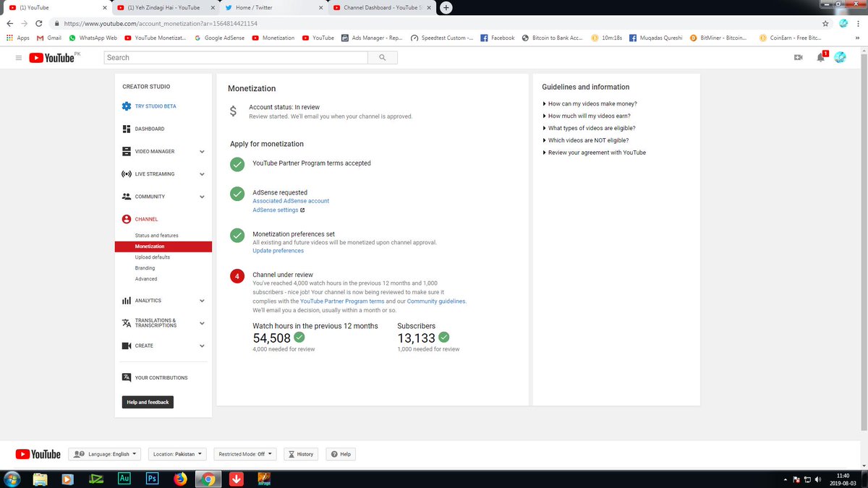Open the hamburger guide menu beside YouTube logo
This screenshot has width=868, height=488.
point(19,57)
